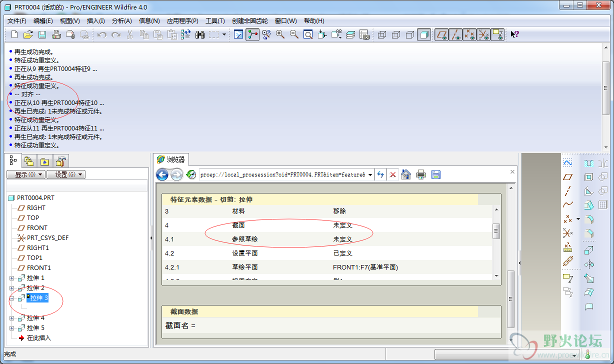Toggle shaded display mode
The width and height of the screenshot is (614, 364).
pos(424,34)
